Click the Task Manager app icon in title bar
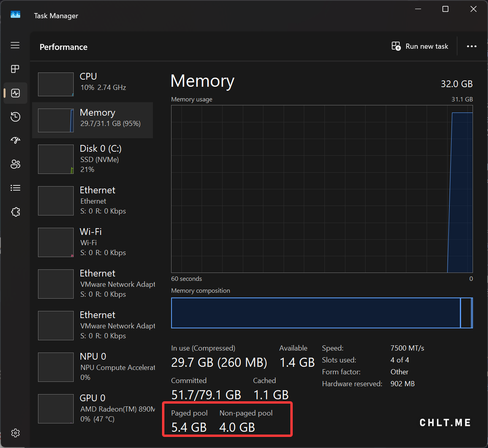This screenshot has width=488, height=448. pos(15,15)
